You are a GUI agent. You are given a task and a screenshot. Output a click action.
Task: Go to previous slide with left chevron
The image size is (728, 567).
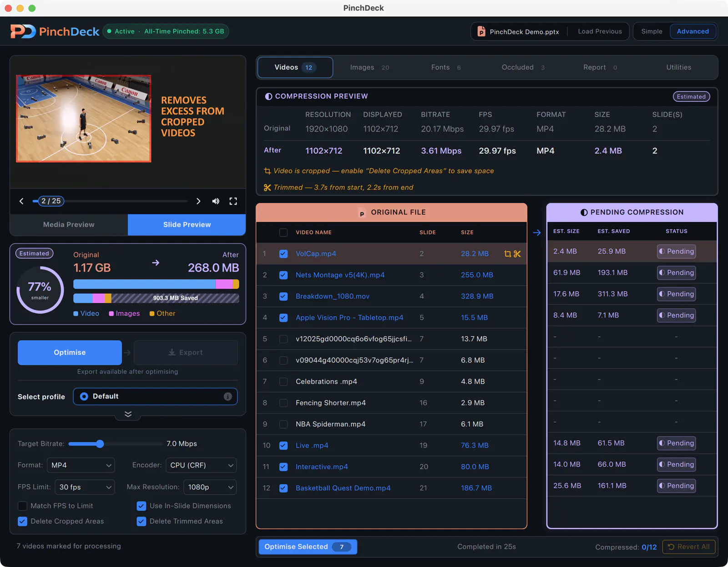pos(21,201)
